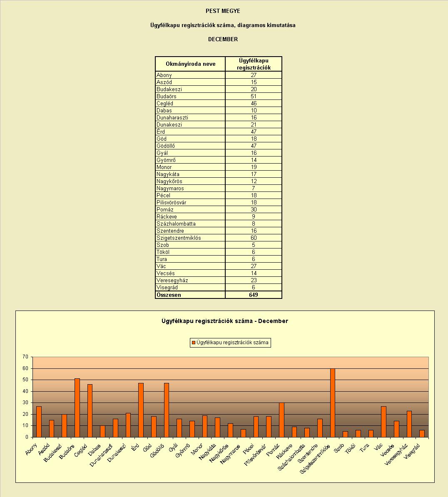Click the "Abony" label on the chart's horizontal axis
This screenshot has width=448, height=497.
[x=31, y=449]
